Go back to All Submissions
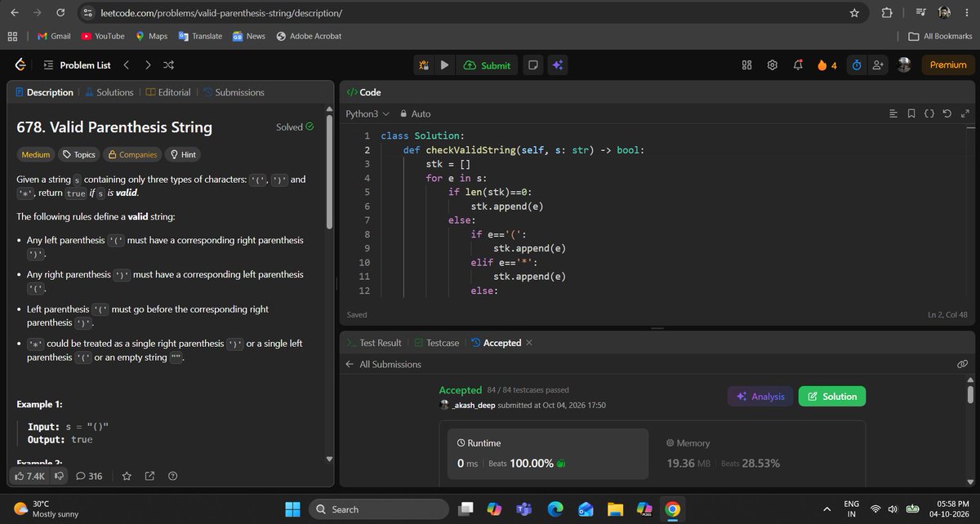980x524 pixels. tap(383, 364)
